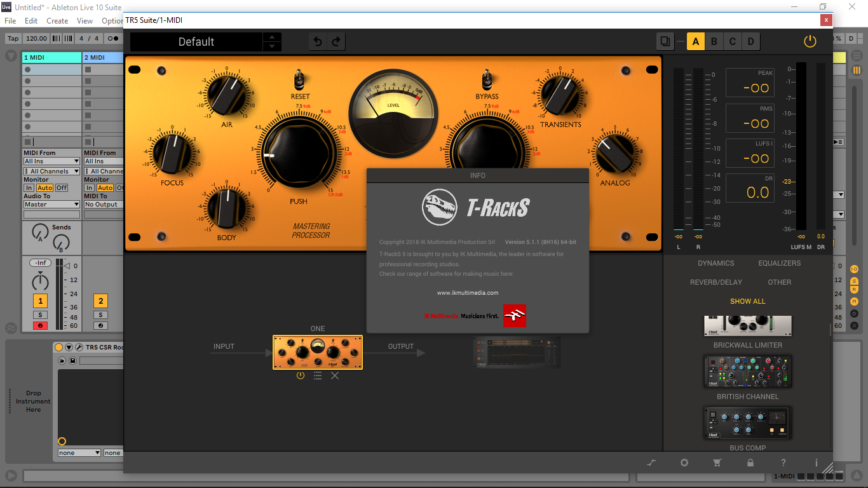The width and height of the screenshot is (868, 488).
Task: Flip the BYPASS toggle switch
Action: point(487,80)
